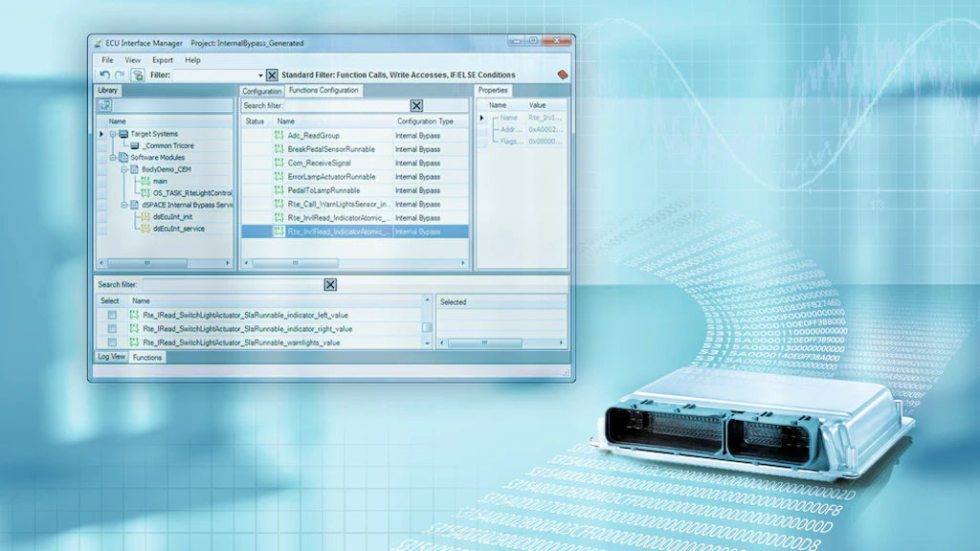Click the orange icon beside dsEcuInt_init

(145, 217)
